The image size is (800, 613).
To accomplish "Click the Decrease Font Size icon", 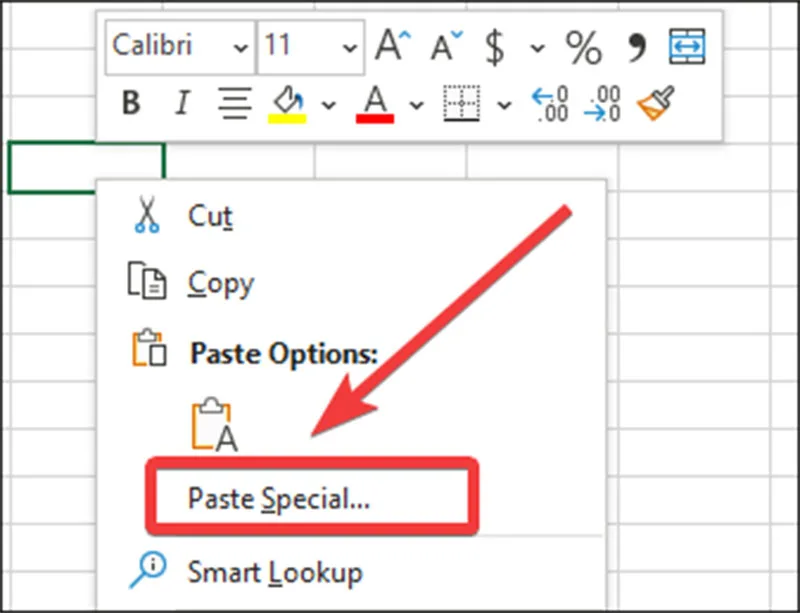I will (446, 47).
